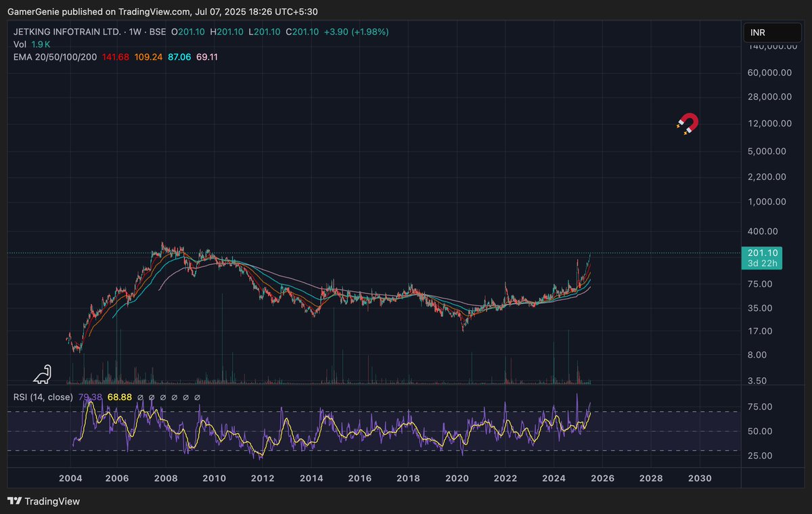Click the magnet emoji marker on the chart
Screen dimensions: 812x514
[x=687, y=124]
